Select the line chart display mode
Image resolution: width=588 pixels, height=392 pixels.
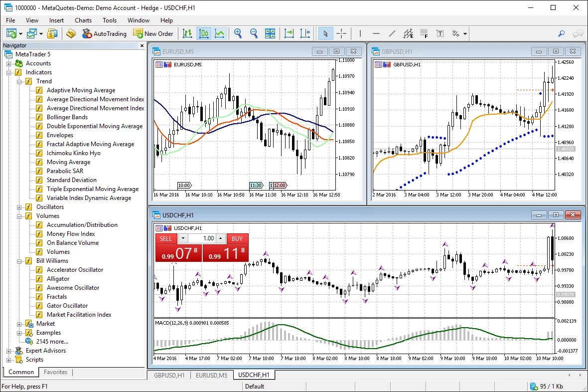click(x=220, y=33)
